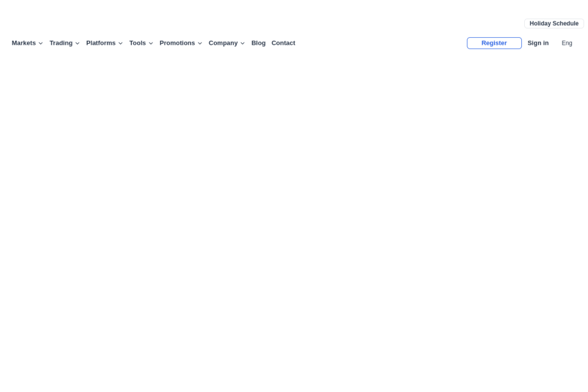The width and height of the screenshot is (588, 392).
Task: Open the Markets menu
Action: click(24, 43)
